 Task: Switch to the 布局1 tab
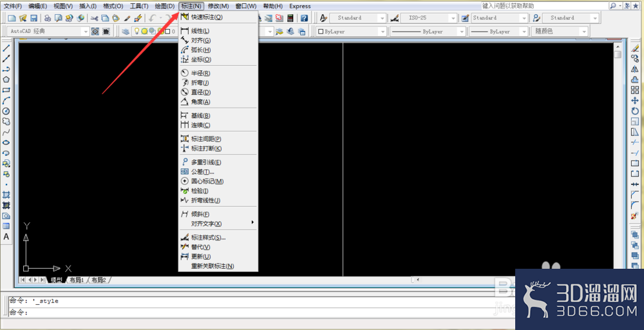tap(77, 280)
